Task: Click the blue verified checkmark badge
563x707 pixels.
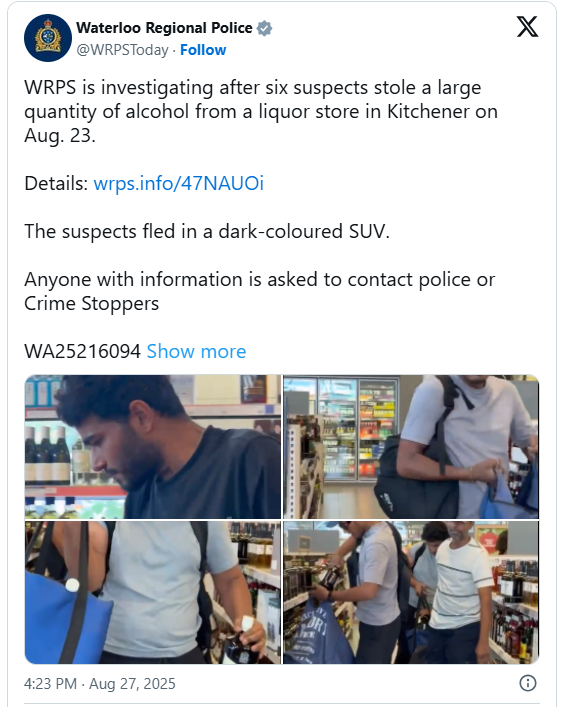Action: 264,28
